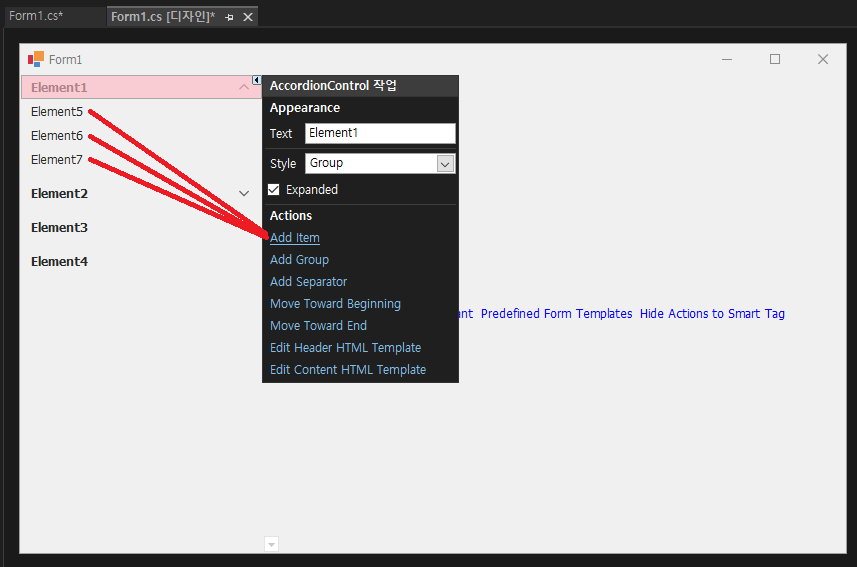Open Edit Content HTML Template
Image resolution: width=857 pixels, height=567 pixels.
[x=348, y=370]
